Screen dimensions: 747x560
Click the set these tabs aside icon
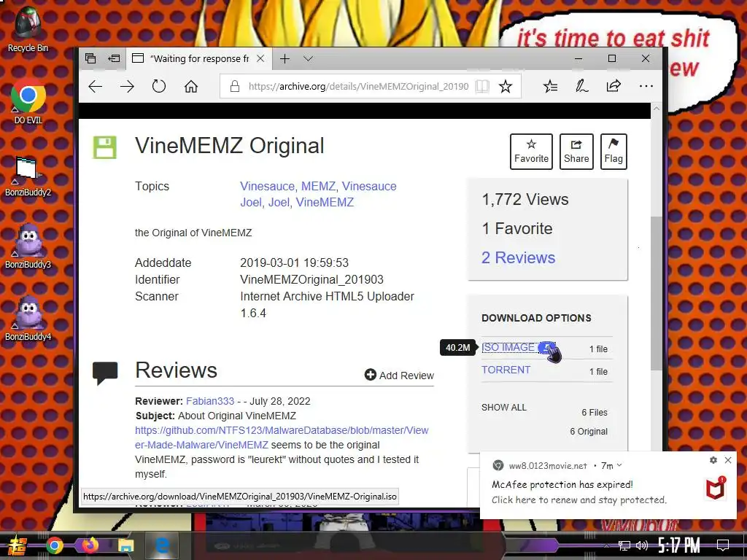[x=115, y=58]
